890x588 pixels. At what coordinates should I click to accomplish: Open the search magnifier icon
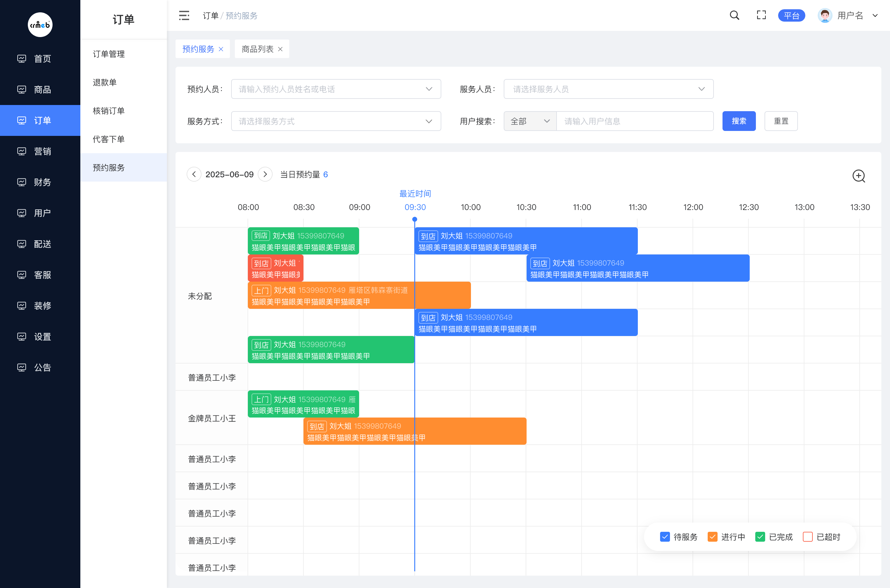[734, 15]
